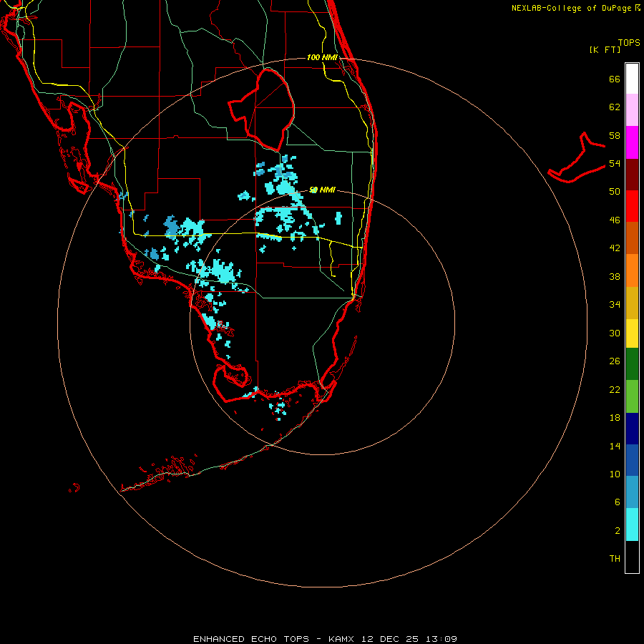Click the 42 legend value

[x=615, y=248]
